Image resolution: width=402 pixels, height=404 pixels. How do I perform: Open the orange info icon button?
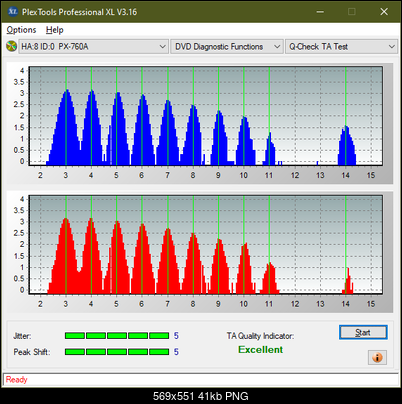[x=377, y=357]
